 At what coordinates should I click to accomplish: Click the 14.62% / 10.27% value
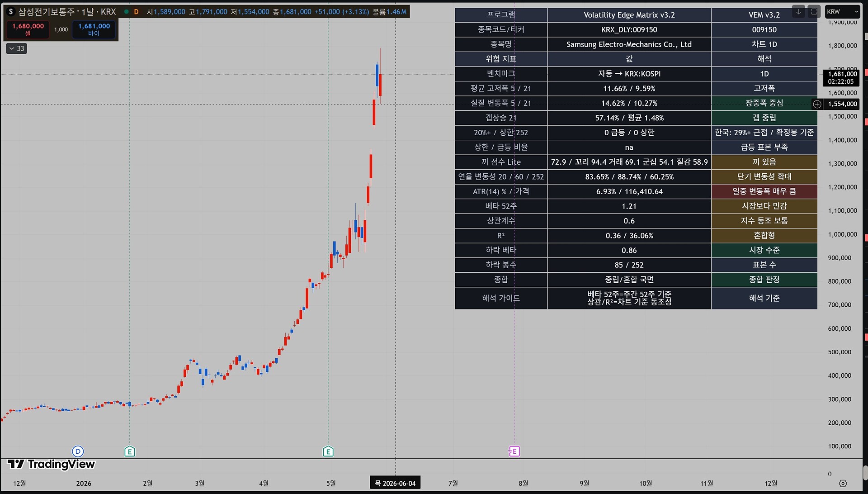click(x=629, y=103)
